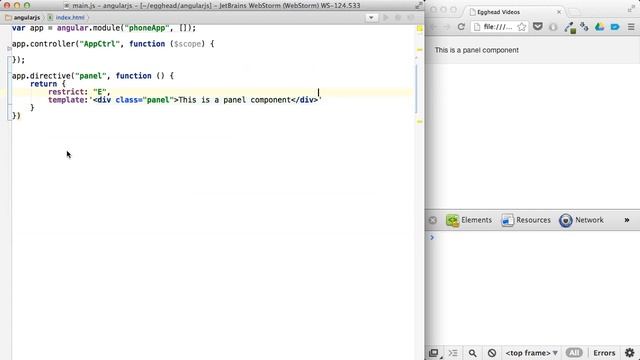This screenshot has width=640, height=360.
Task: Clear the console log
Action: 492,353
